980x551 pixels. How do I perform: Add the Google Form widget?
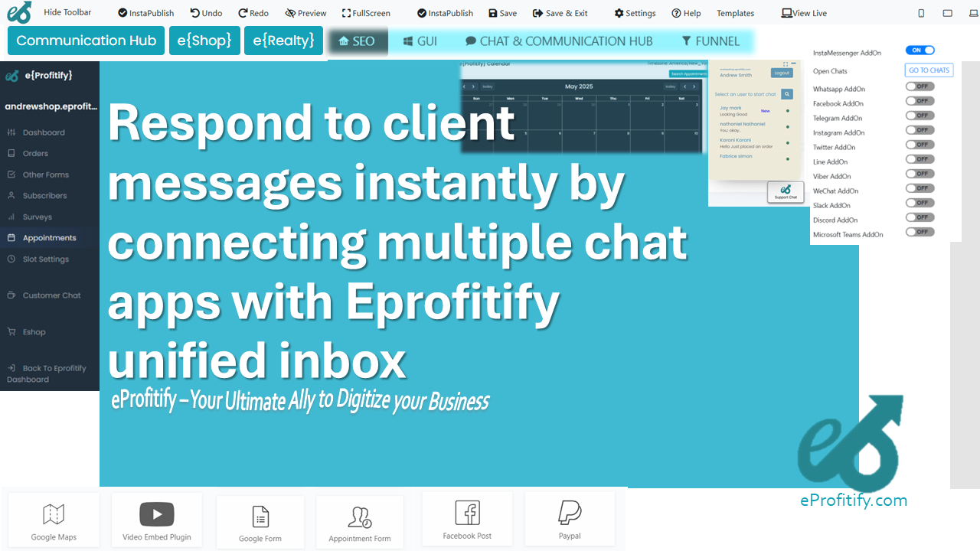click(260, 522)
